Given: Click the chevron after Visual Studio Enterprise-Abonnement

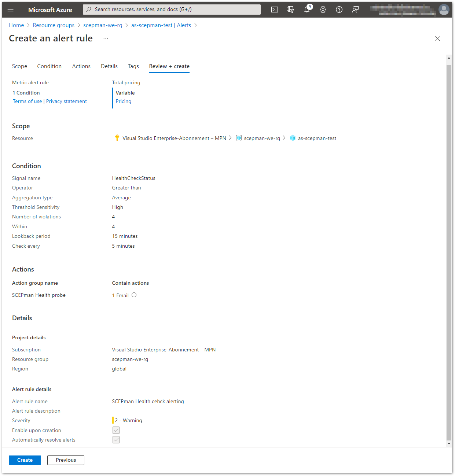Looking at the screenshot, I should pyautogui.click(x=230, y=138).
